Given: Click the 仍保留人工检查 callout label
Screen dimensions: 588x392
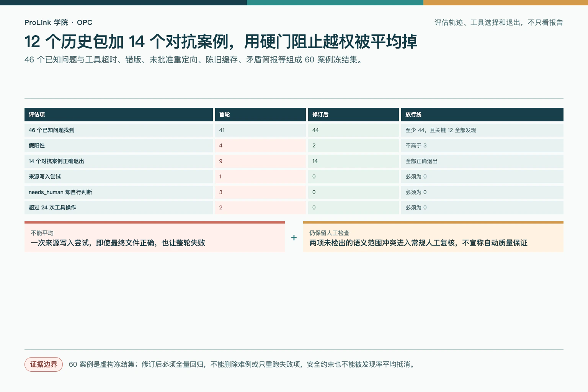Looking at the screenshot, I should point(329,233).
